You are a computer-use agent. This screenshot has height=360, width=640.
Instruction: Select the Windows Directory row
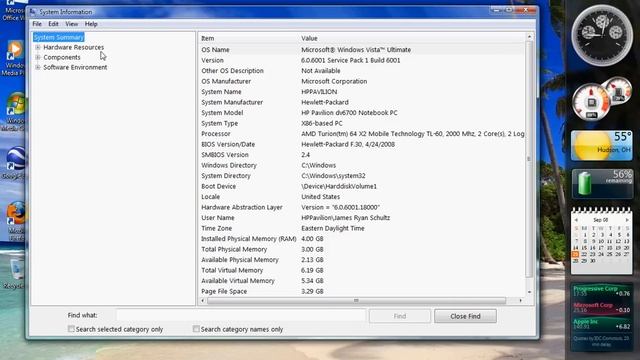(x=362, y=165)
